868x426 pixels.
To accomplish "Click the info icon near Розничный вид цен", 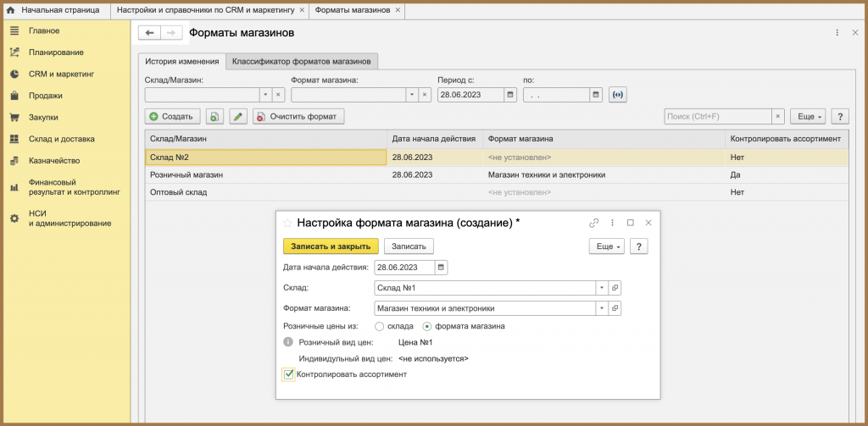I will coord(287,342).
